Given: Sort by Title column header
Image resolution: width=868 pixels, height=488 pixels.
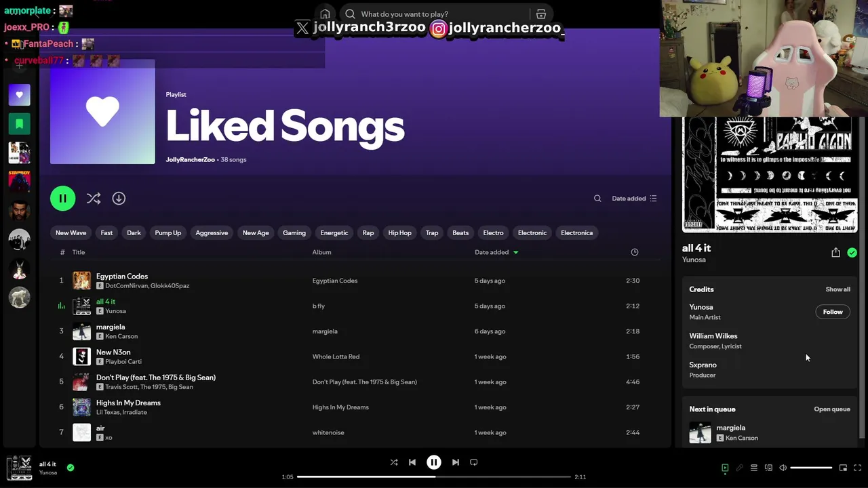Looking at the screenshot, I should (79, 252).
